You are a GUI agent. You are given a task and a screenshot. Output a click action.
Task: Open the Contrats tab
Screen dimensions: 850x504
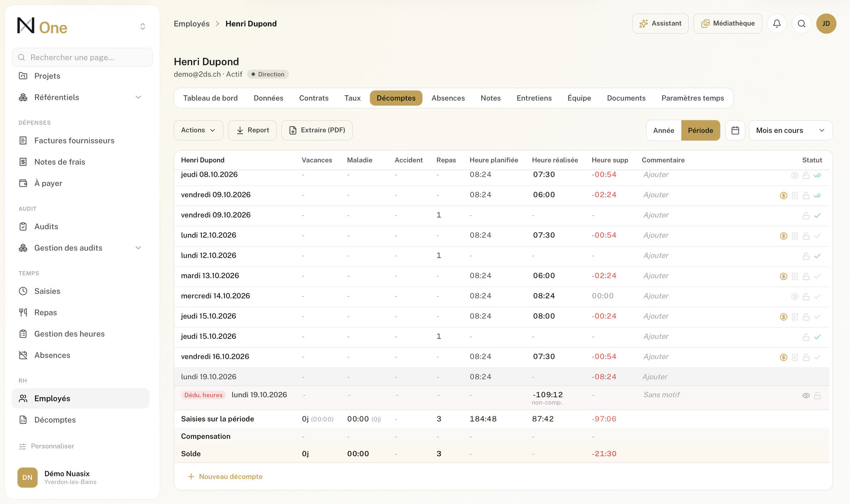coord(314,98)
